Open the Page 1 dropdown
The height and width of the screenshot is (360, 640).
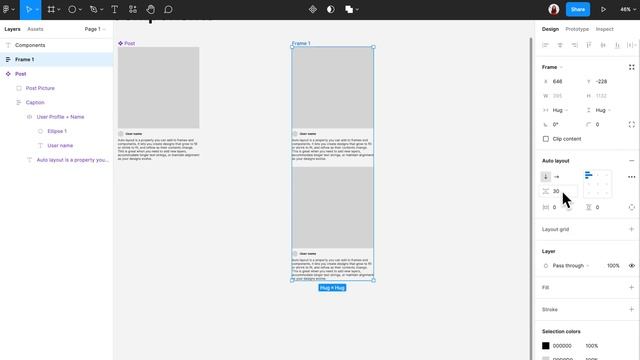click(95, 29)
